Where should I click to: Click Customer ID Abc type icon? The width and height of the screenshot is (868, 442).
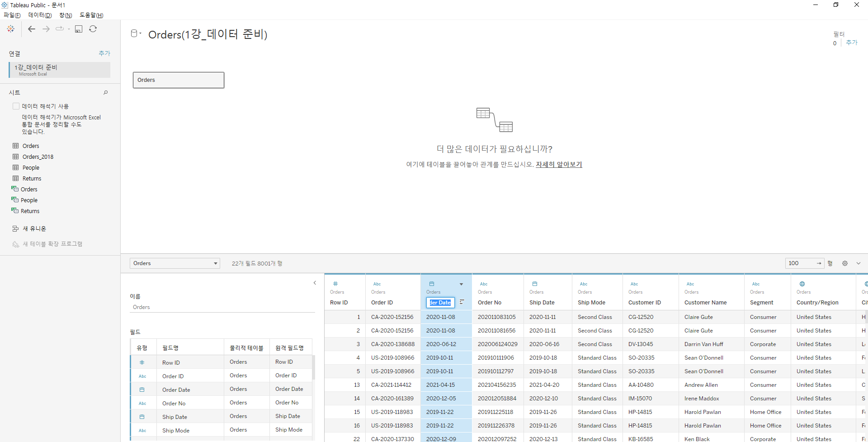tap(634, 284)
